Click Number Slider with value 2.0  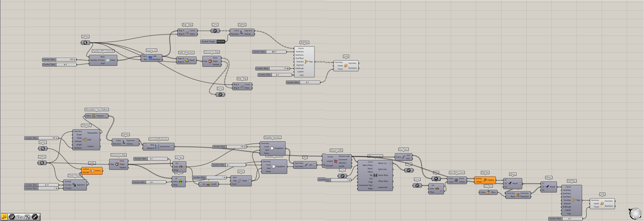click(x=273, y=68)
